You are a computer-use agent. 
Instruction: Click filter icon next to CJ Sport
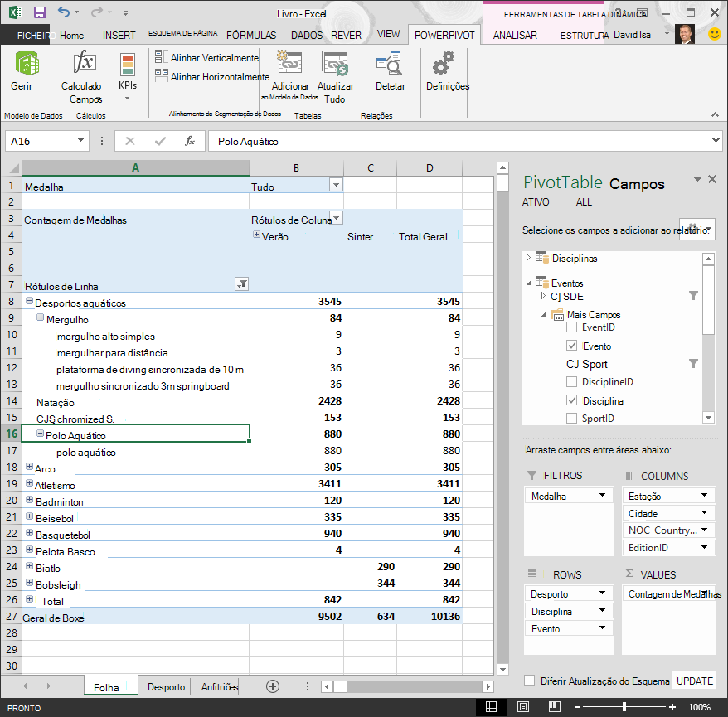(x=693, y=363)
